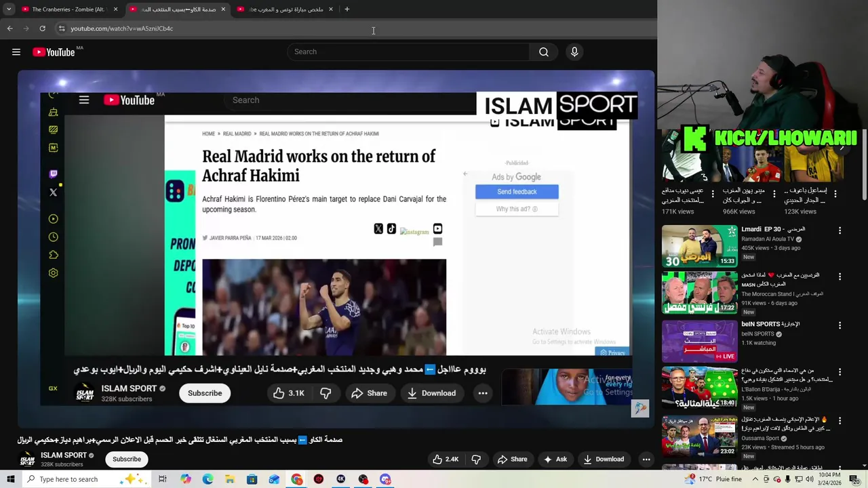
Task: Click the embedded Download button in the video
Action: [431, 393]
